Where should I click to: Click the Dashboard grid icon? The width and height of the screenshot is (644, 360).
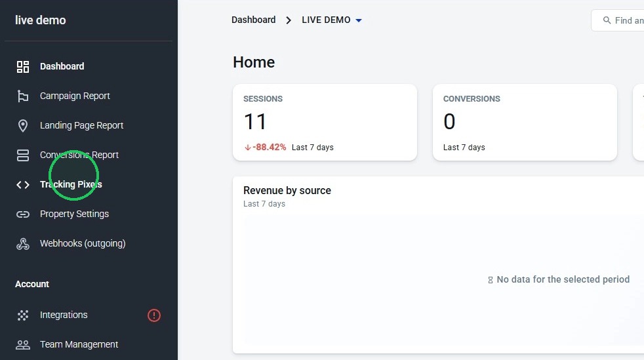click(x=22, y=66)
